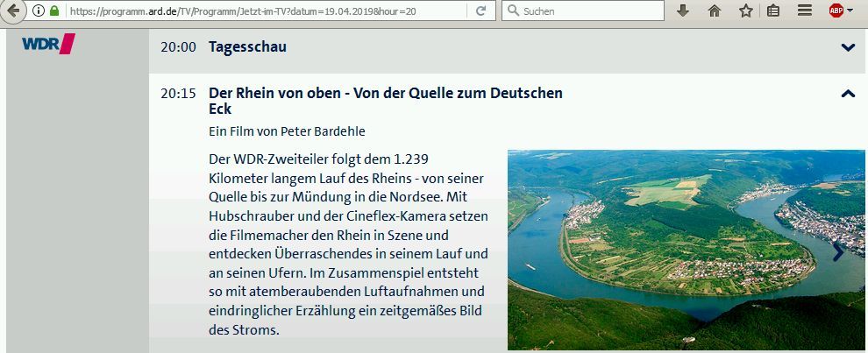Image resolution: width=868 pixels, height=353 pixels.
Task: Click the Suchen search box
Action: point(583,11)
